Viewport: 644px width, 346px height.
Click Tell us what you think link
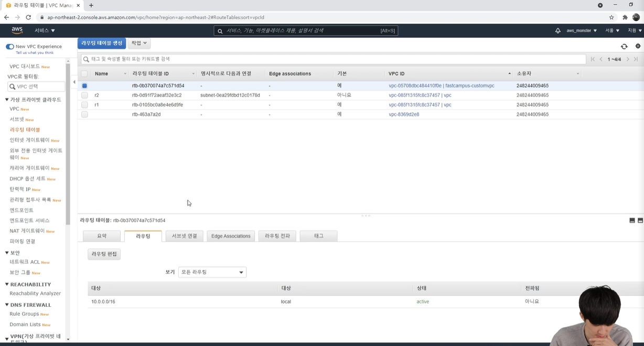point(35,52)
